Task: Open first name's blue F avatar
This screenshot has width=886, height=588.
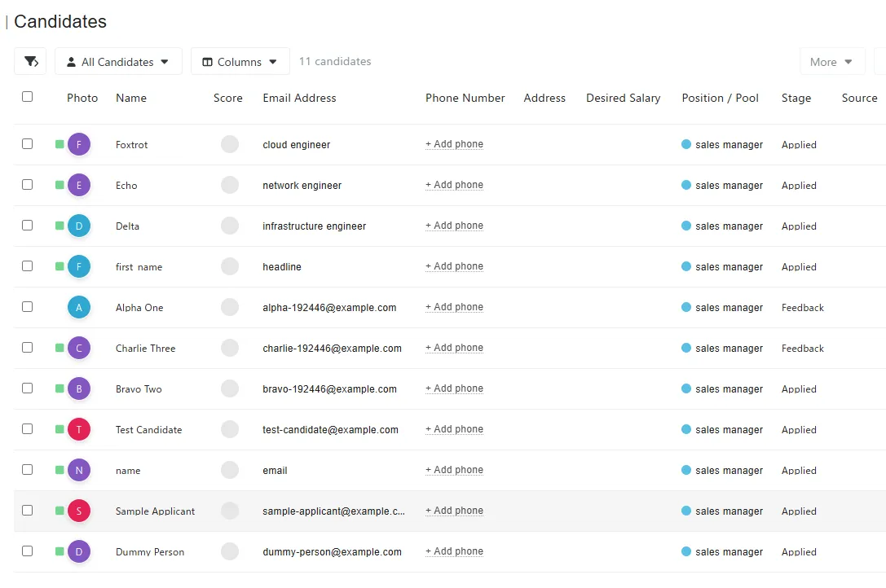Action: (79, 266)
